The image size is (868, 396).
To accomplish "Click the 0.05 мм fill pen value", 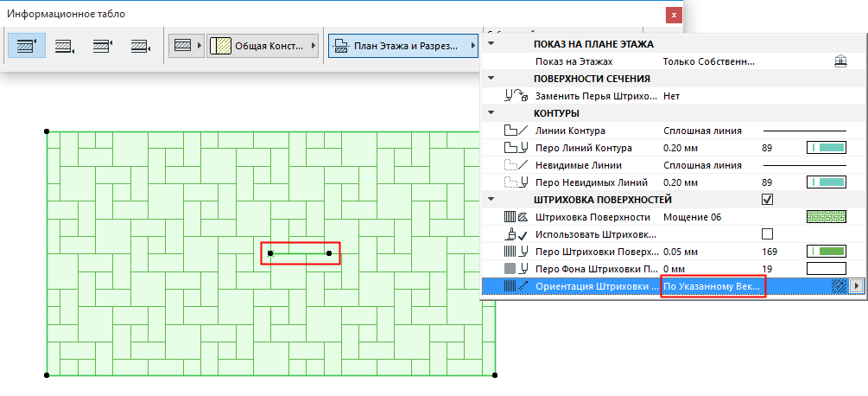I will tap(679, 252).
